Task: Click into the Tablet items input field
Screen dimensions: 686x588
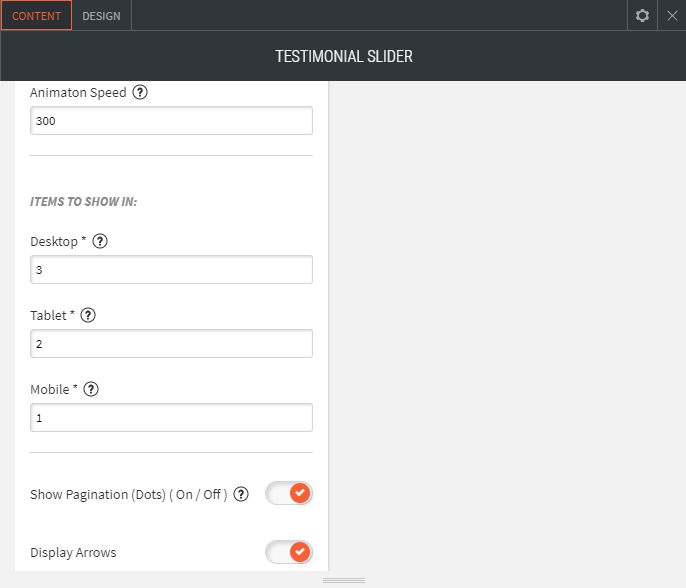Action: click(x=171, y=344)
